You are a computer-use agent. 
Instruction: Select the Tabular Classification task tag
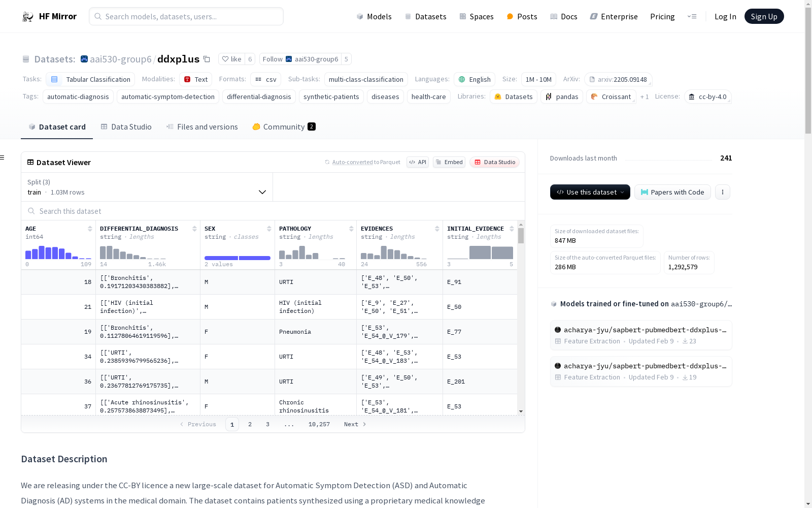click(x=90, y=79)
